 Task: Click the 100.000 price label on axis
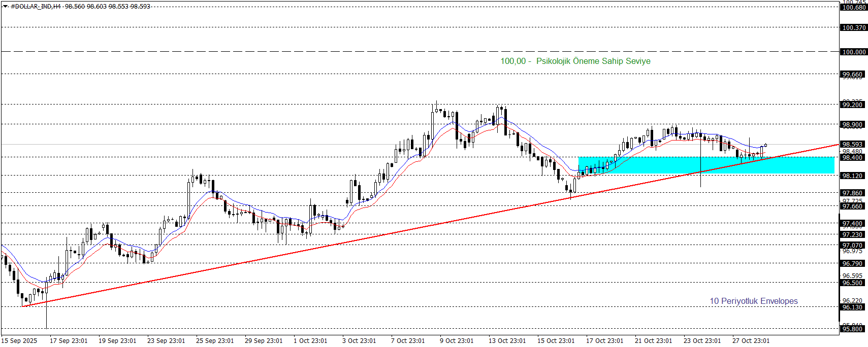pos(853,52)
